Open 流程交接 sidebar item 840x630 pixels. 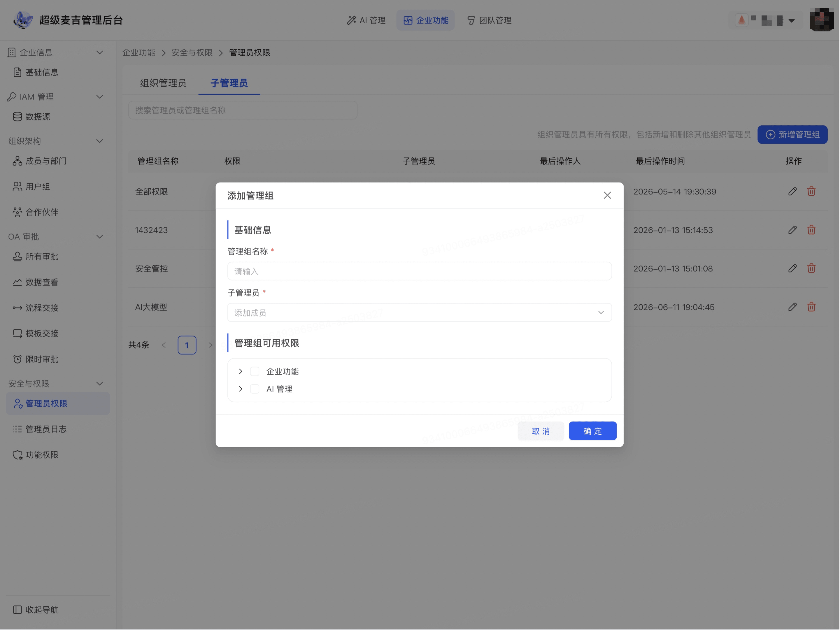click(58, 308)
